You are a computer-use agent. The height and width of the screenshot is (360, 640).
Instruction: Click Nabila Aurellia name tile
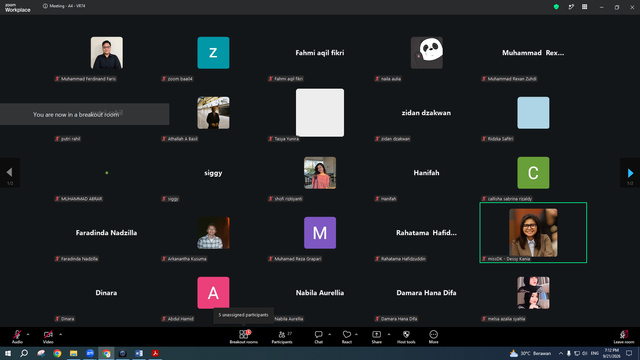(320, 293)
